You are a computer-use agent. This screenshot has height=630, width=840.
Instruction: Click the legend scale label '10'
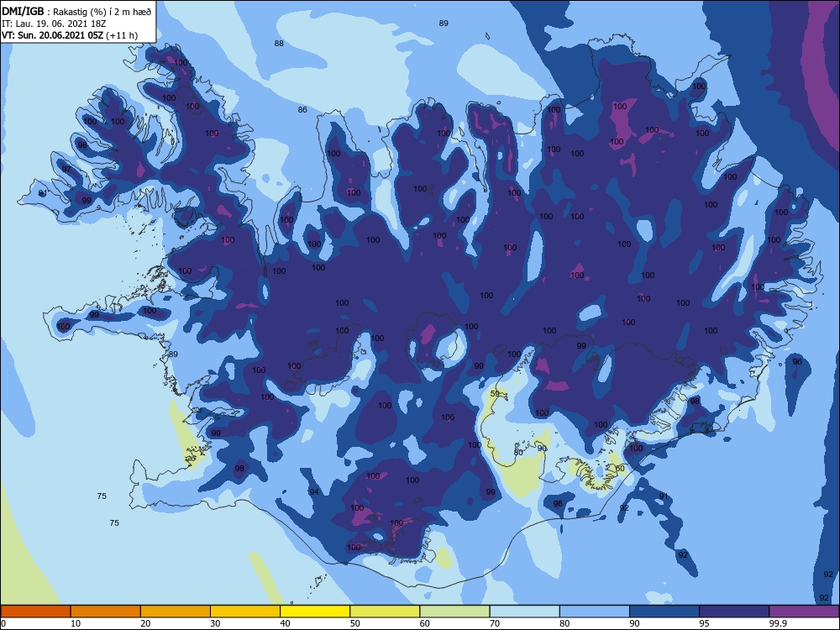click(x=76, y=623)
